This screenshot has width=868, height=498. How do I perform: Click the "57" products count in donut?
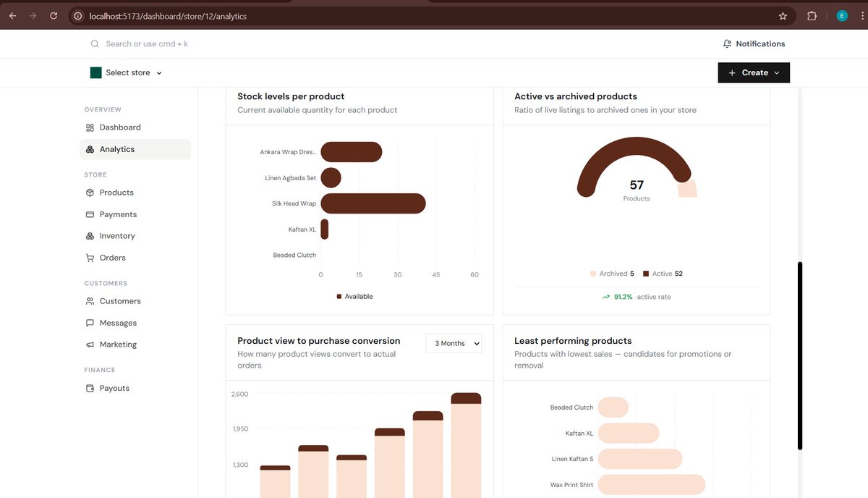[x=637, y=185]
